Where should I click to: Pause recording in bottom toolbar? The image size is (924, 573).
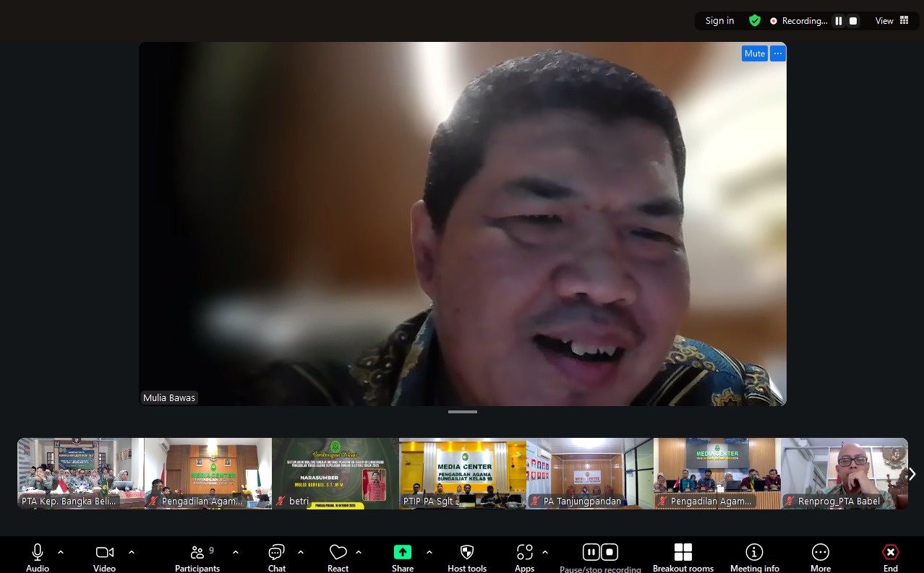591,552
